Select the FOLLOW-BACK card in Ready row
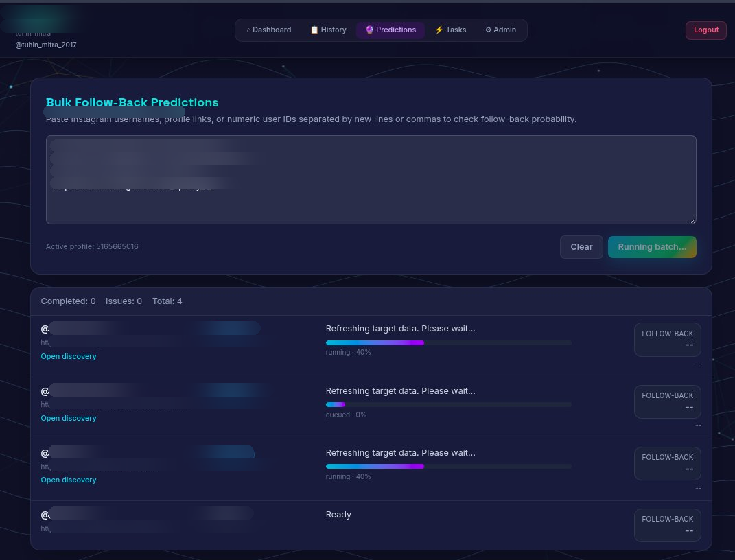Image resolution: width=735 pixels, height=560 pixels. (x=667, y=525)
